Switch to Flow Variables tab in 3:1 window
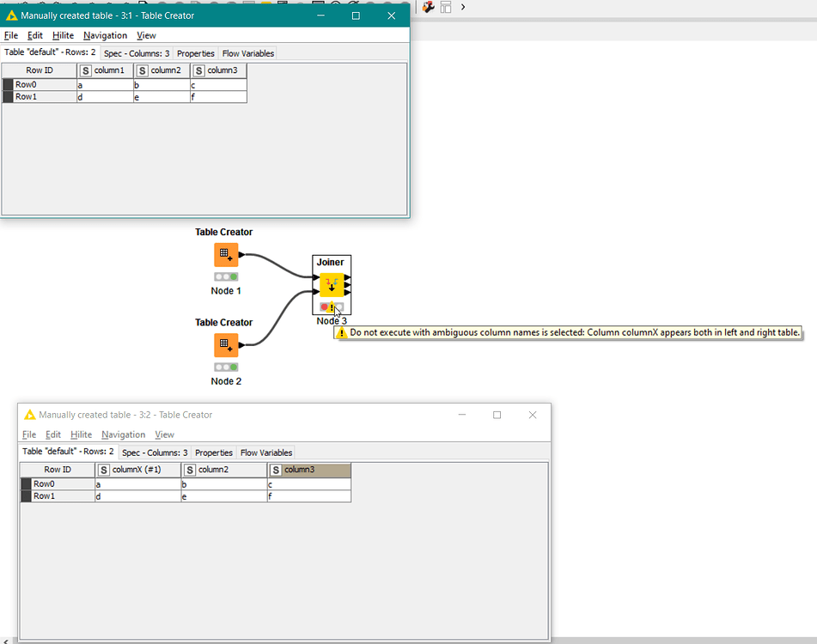Screen dimensions: 817x644 coord(248,53)
